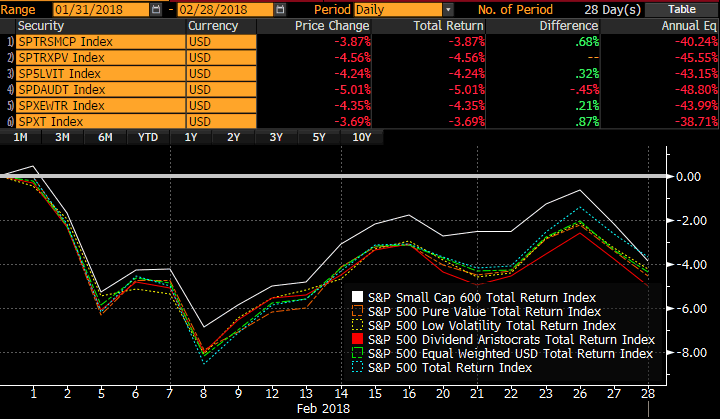This screenshot has height=419, width=720.
Task: Click the yellow Low Volatility legend swatch
Action: click(357, 325)
